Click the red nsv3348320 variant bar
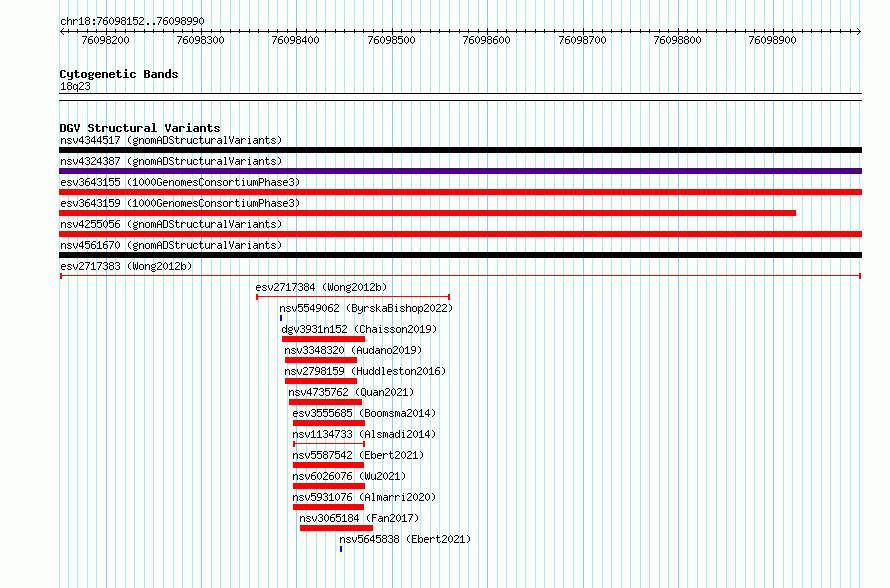This screenshot has width=890, height=588. click(x=321, y=360)
